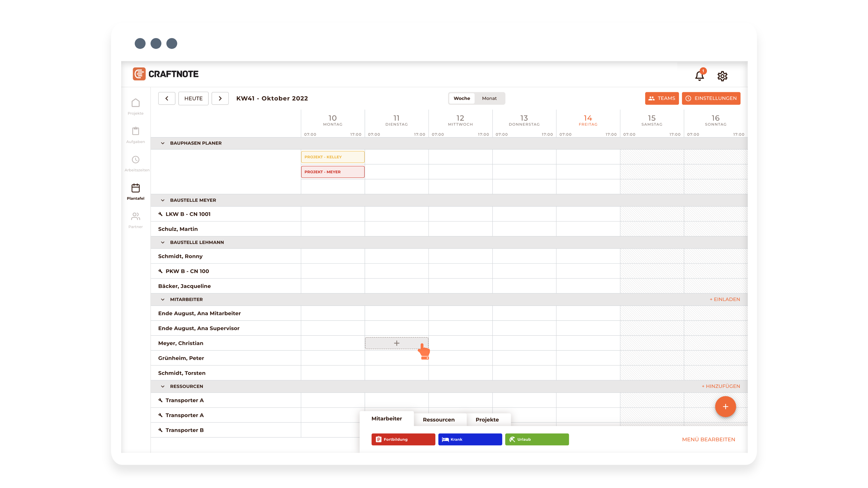The width and height of the screenshot is (868, 488).
Task: Collapse the Ressourcen section
Action: [x=163, y=386]
